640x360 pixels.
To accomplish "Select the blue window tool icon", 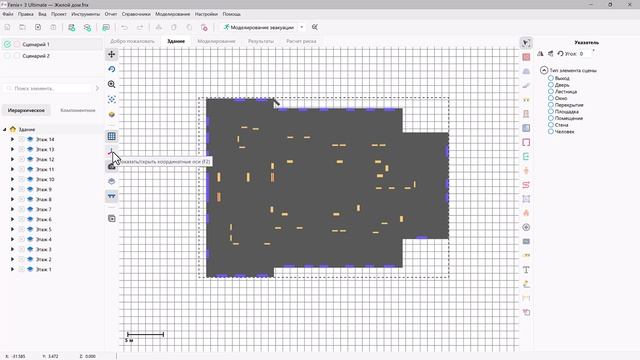I will pyautogui.click(x=526, y=128).
